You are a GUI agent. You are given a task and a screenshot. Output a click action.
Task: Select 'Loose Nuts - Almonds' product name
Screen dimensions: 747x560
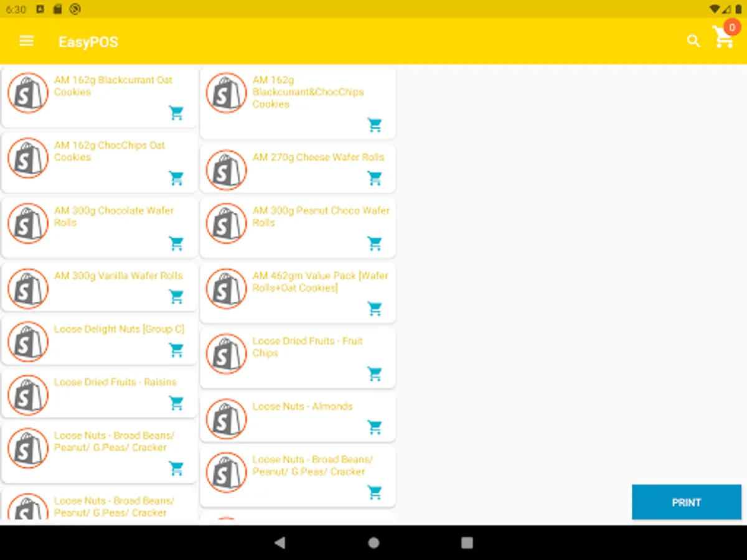pos(303,406)
